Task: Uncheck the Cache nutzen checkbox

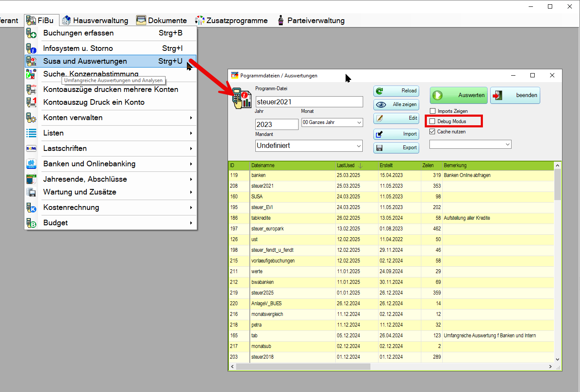Action: [432, 132]
